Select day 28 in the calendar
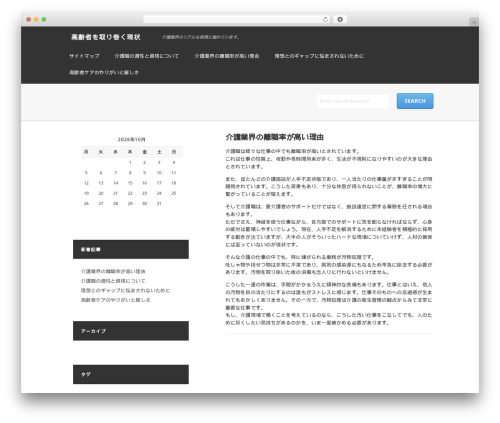The height and width of the screenshot is (423, 500). point(115,204)
